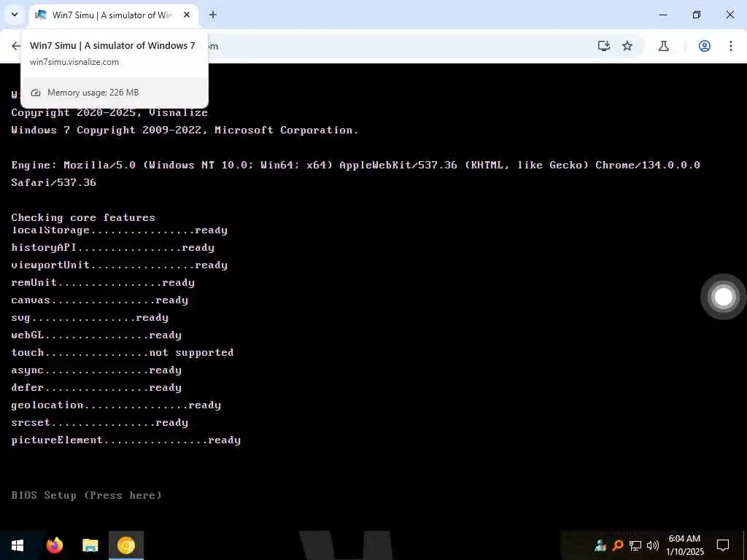This screenshot has height=560, width=747.
Task: Click the 'remUnit' ready line
Action: 103,283
